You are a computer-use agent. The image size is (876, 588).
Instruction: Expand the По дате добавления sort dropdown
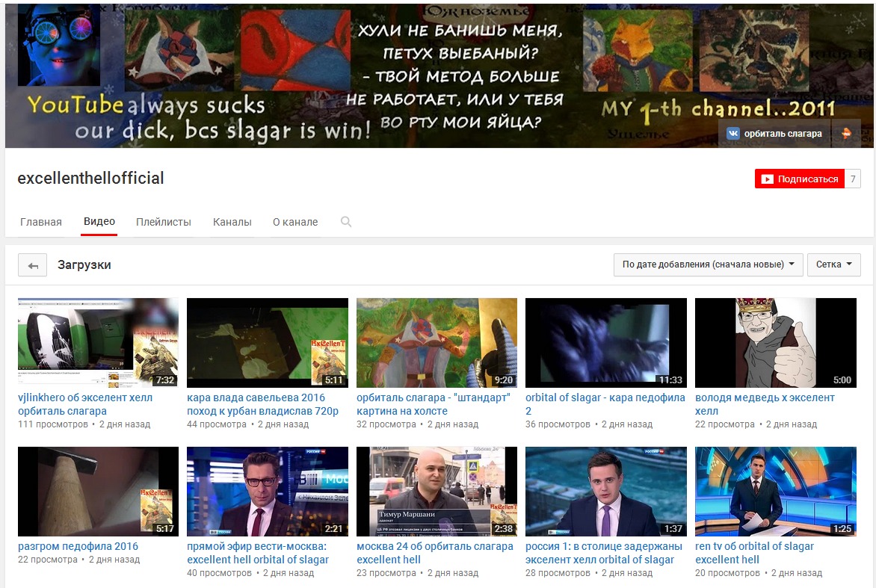708,264
